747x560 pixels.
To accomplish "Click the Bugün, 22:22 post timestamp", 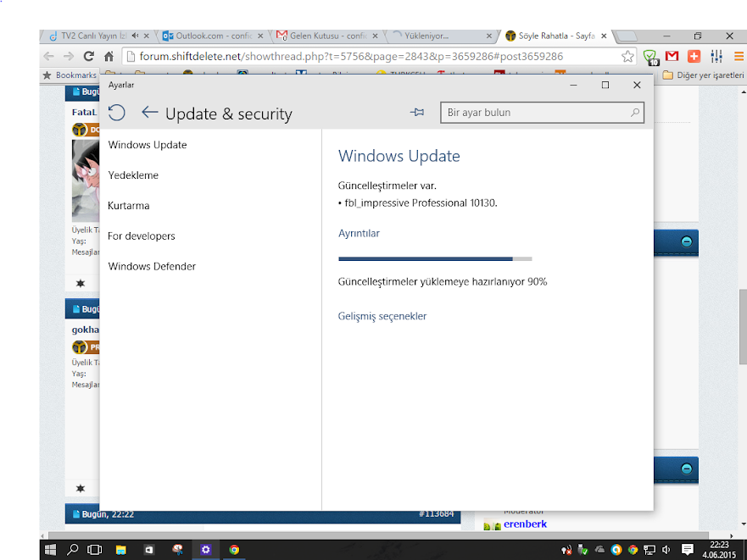I will click(108, 514).
